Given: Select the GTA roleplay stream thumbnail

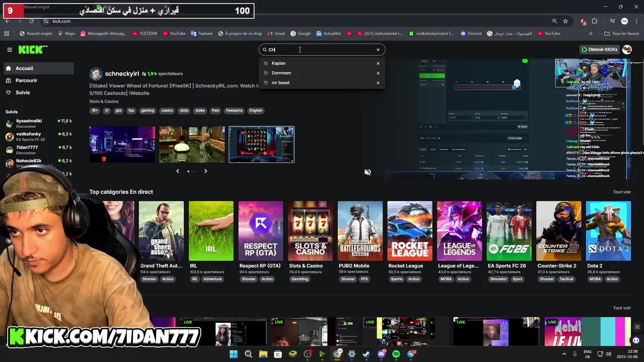Looking at the screenshot, I should pyautogui.click(x=192, y=144).
